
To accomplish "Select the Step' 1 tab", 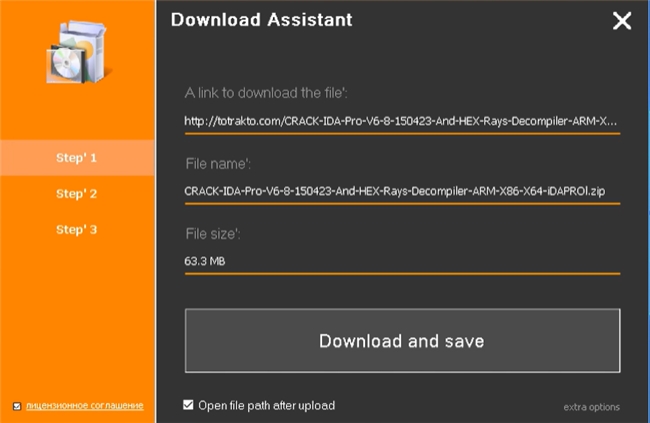I will 77,158.
